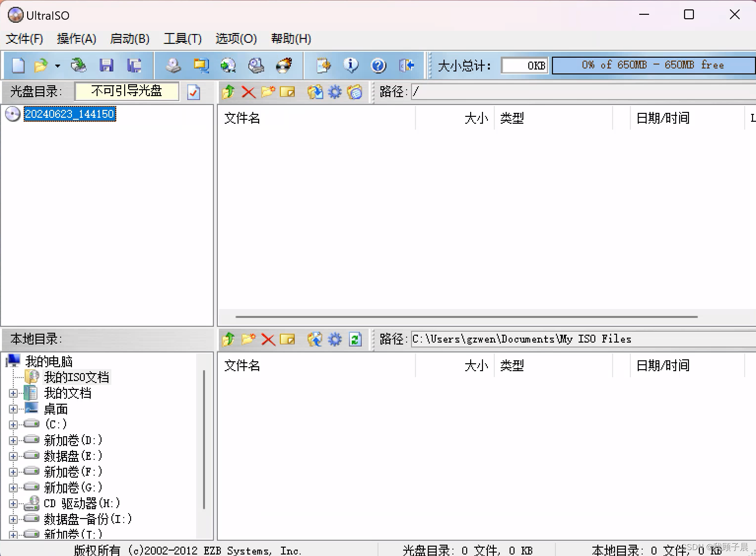Open the 文件(F) menu
756x556 pixels.
(x=24, y=38)
